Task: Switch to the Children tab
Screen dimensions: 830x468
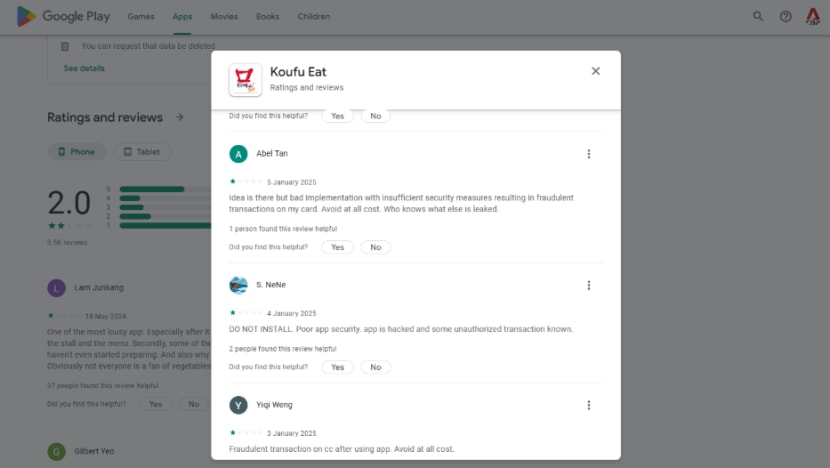Action: (313, 16)
